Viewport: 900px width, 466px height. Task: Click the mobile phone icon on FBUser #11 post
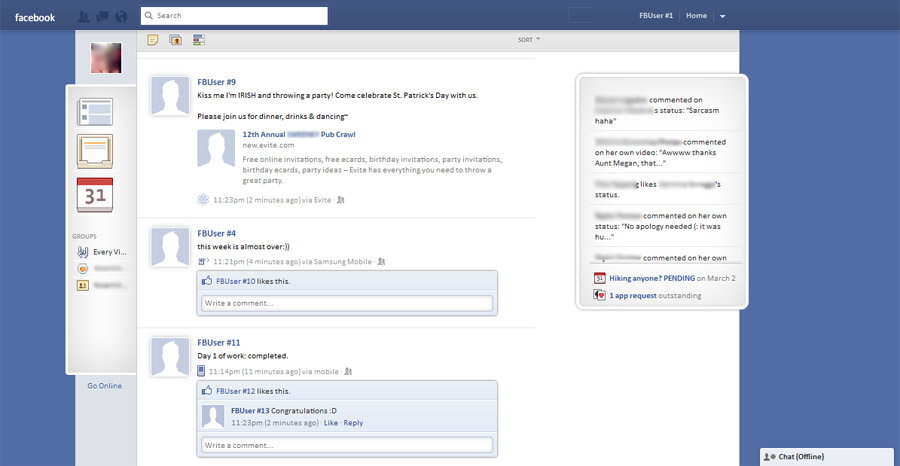pyautogui.click(x=201, y=371)
